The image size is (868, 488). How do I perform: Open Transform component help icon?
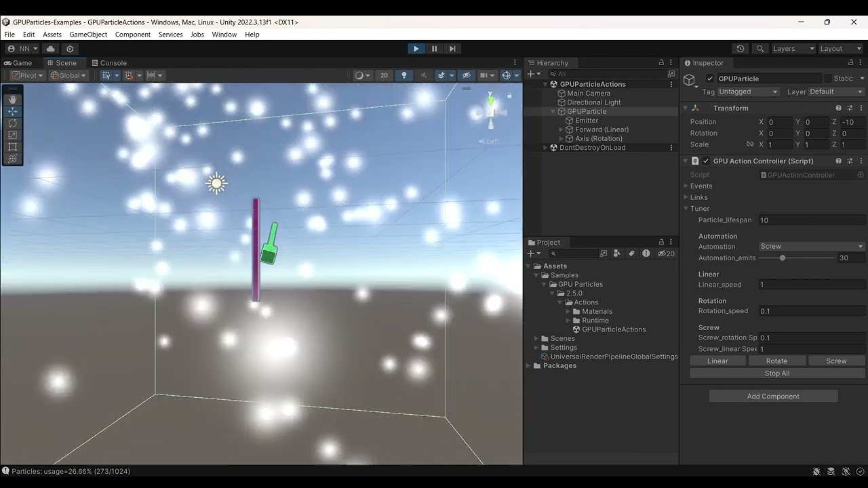click(839, 108)
